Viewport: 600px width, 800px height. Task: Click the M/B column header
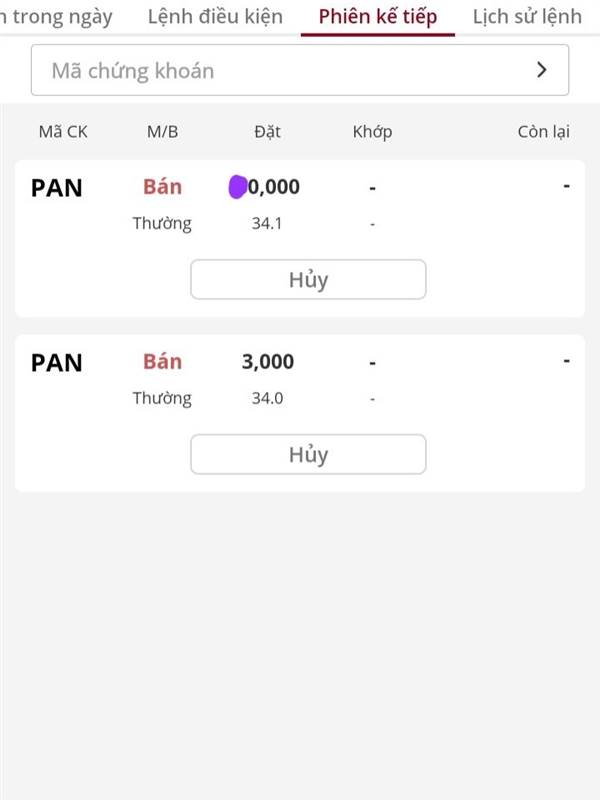(162, 132)
